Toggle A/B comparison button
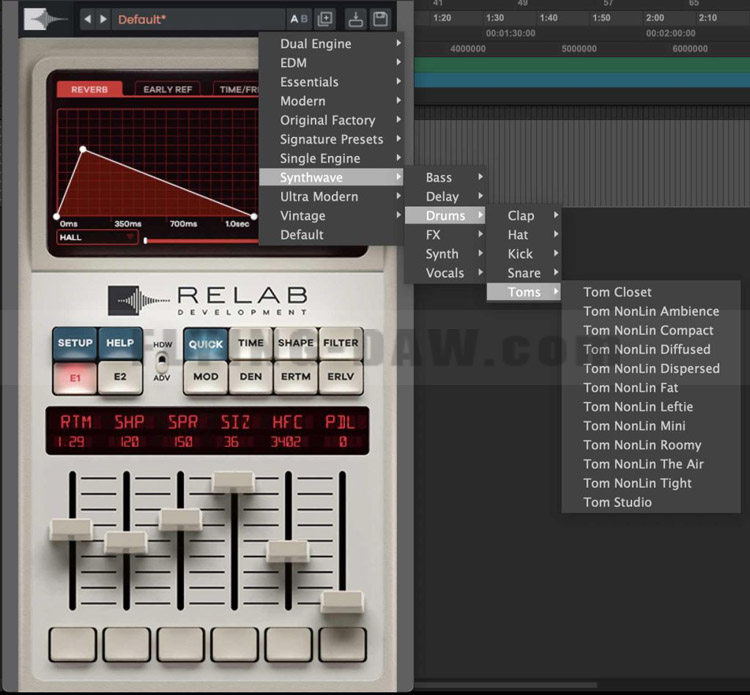This screenshot has height=695, width=750. tap(299, 19)
